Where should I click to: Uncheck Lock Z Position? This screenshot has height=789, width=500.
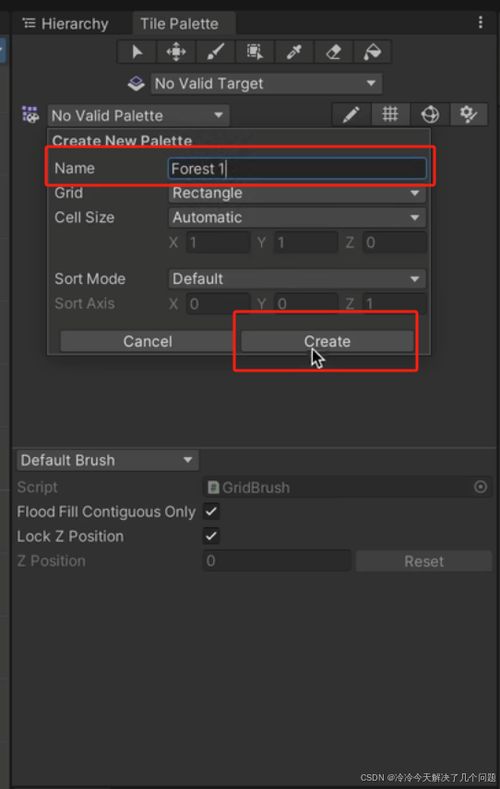pos(211,536)
